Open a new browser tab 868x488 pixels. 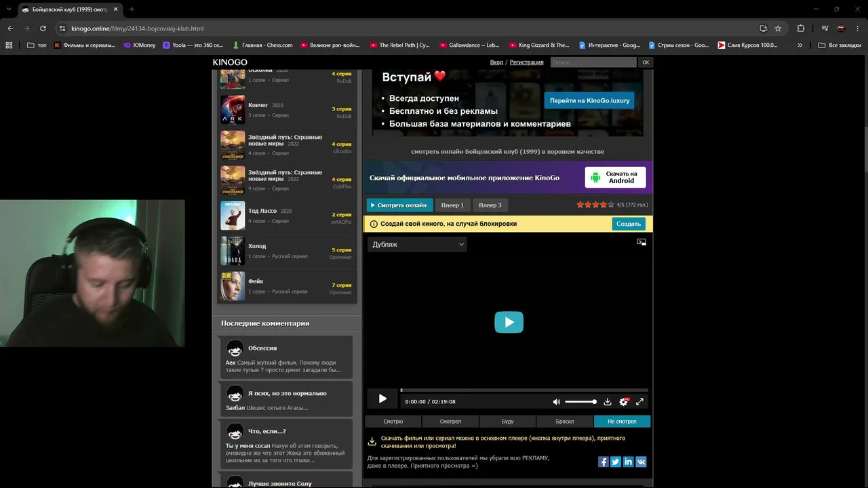132,9
